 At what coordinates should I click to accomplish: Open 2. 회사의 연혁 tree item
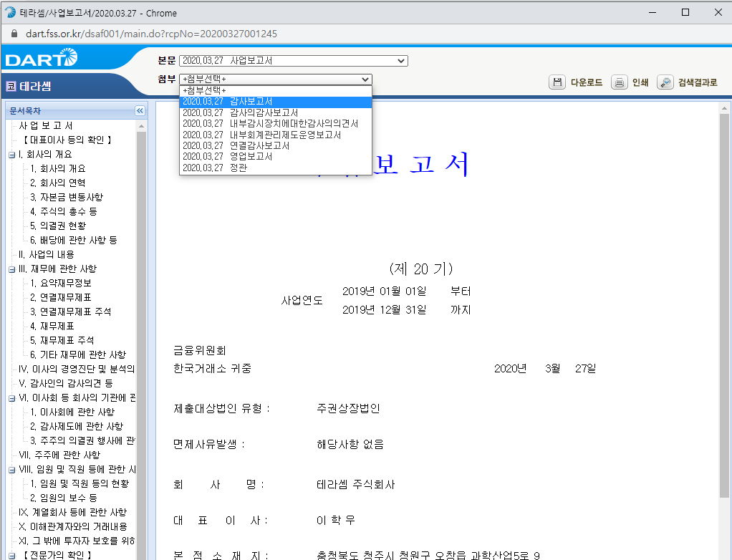click(x=58, y=183)
